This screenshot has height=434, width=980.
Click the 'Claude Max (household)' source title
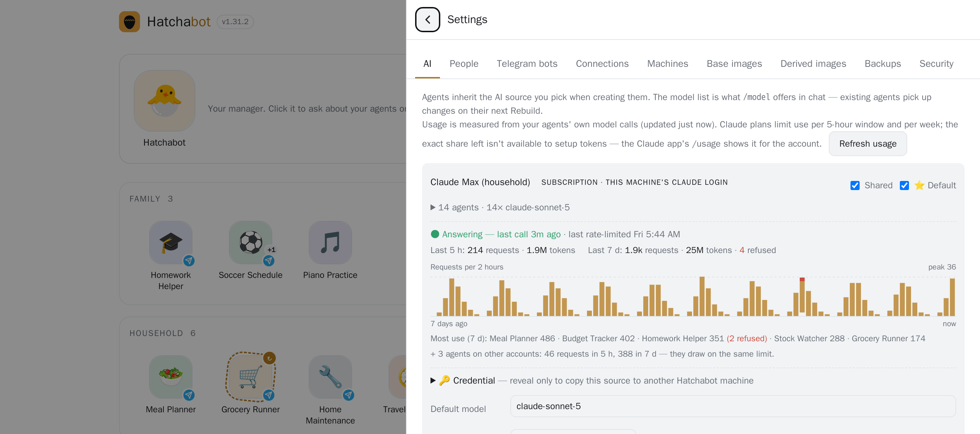(480, 182)
